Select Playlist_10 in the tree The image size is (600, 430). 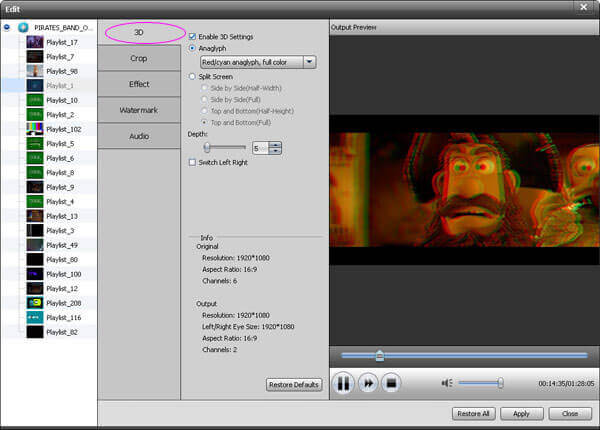62,100
